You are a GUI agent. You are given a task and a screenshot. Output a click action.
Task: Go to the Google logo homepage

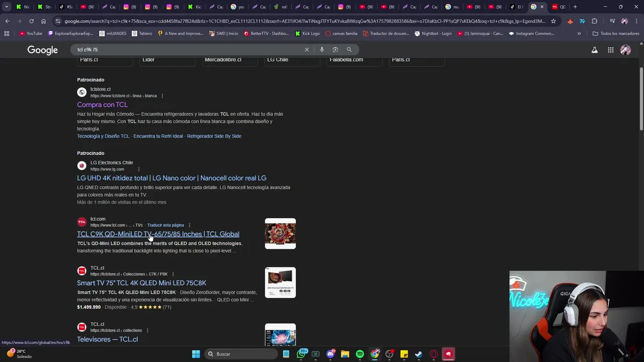42,50
